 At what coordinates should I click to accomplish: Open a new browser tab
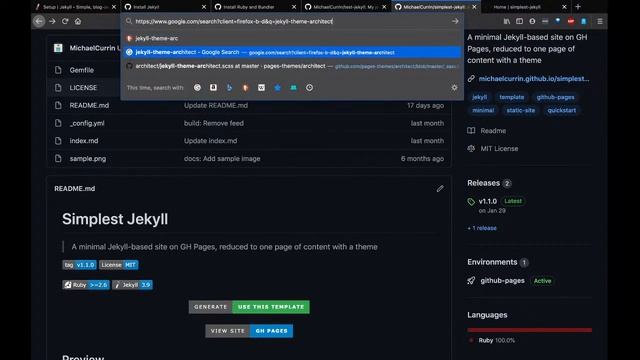click(578, 7)
